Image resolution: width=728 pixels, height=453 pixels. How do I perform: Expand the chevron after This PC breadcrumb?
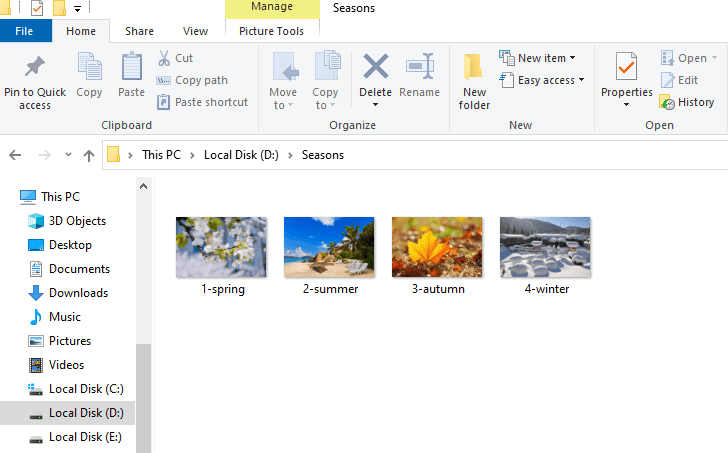192,155
